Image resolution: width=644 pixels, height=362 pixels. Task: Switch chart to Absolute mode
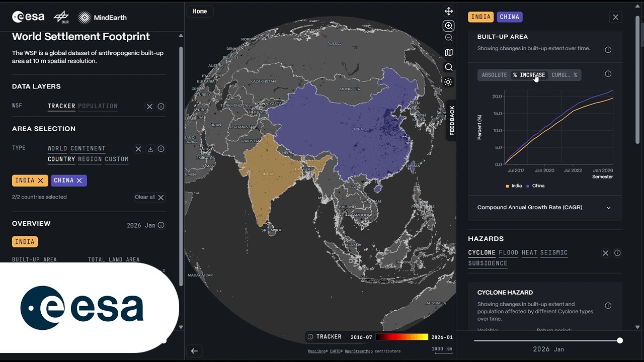(x=494, y=75)
